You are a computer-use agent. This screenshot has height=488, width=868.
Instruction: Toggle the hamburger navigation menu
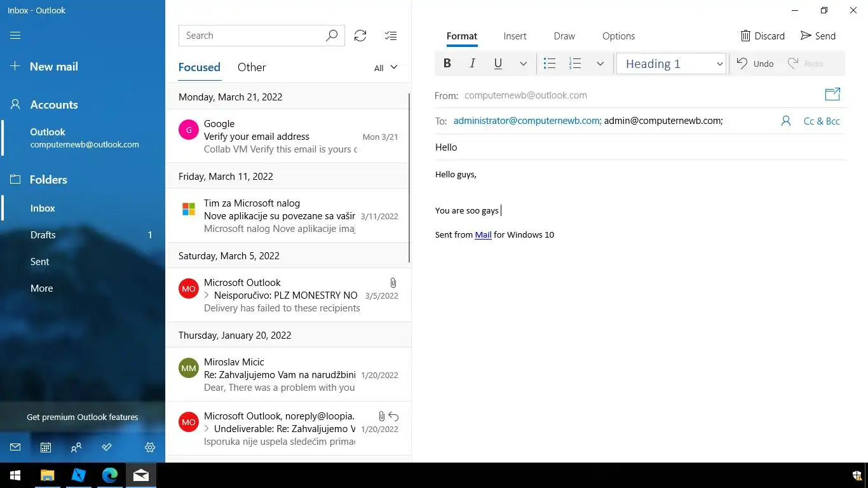tap(15, 36)
